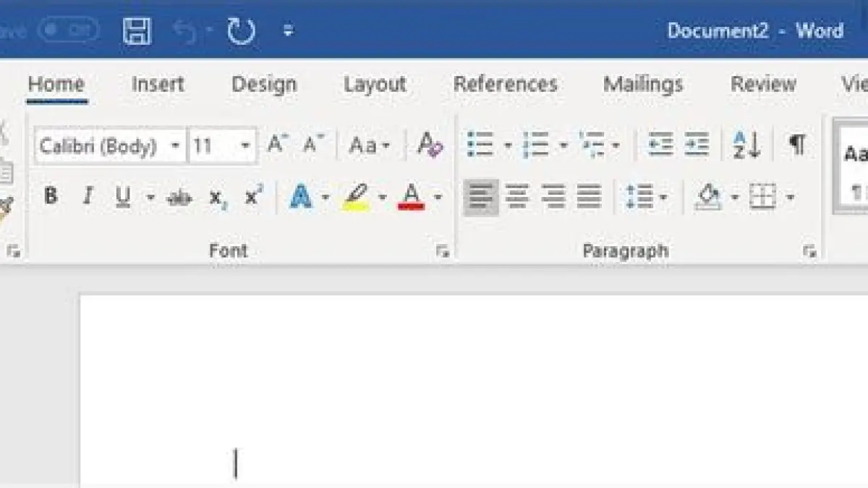Screen dimensions: 868x488
Task: Sort the selection alphabetically
Action: (746, 146)
